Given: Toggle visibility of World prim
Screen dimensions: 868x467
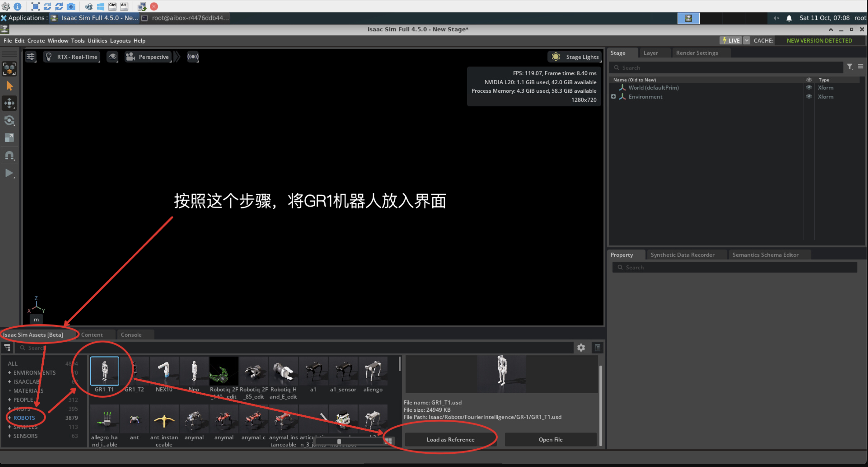Looking at the screenshot, I should (809, 87).
